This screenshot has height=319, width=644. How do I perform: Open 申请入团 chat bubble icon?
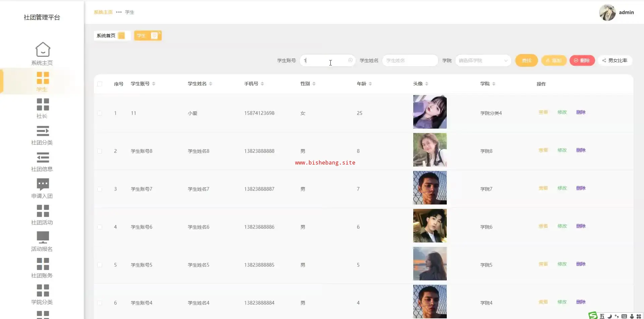(43, 184)
